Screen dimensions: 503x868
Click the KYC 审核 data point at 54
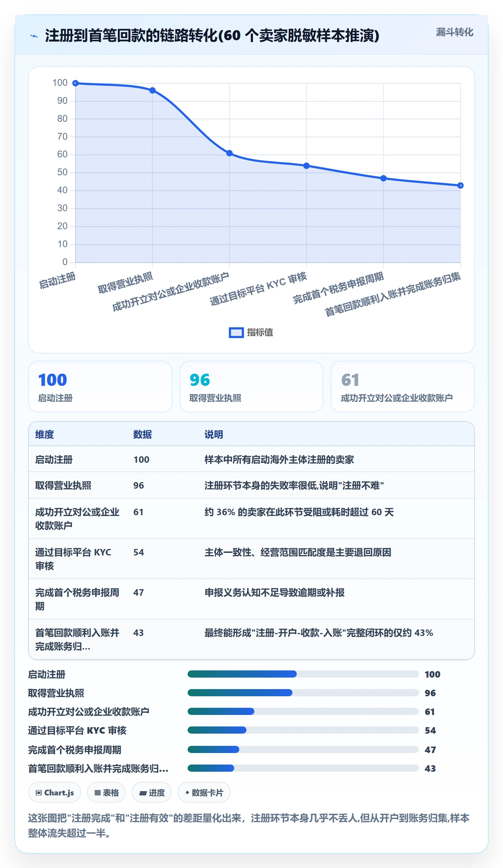[x=306, y=166]
